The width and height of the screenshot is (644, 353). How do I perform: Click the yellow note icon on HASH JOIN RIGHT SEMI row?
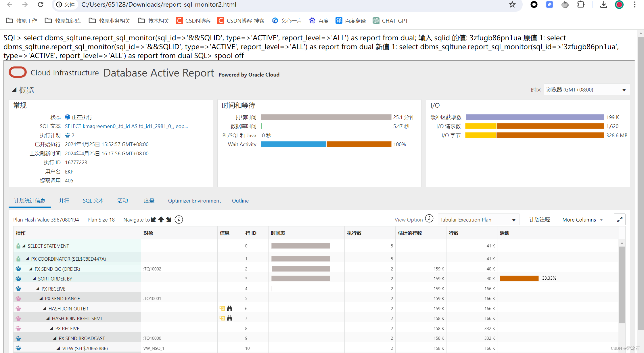(222, 318)
